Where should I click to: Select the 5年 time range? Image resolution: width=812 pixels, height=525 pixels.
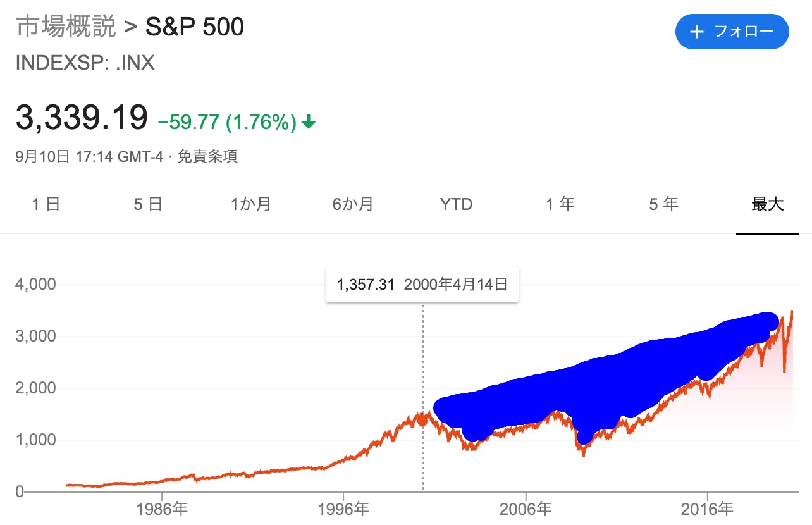click(662, 204)
